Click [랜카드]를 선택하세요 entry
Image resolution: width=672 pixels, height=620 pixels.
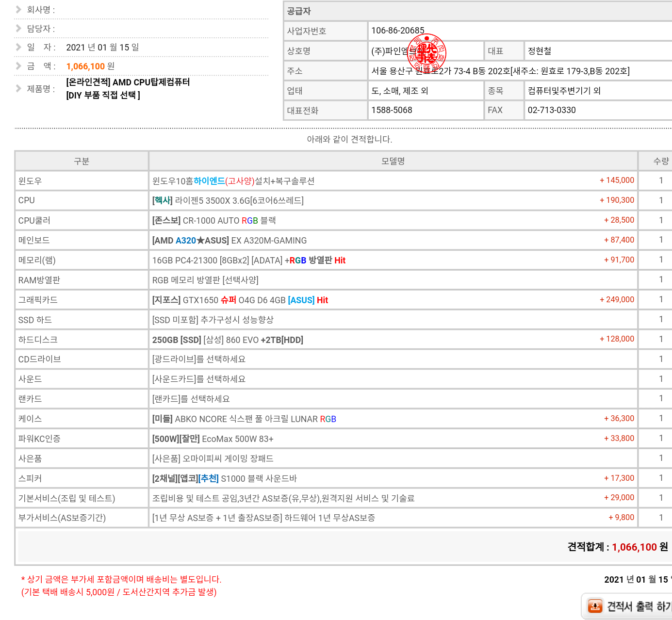point(191,399)
